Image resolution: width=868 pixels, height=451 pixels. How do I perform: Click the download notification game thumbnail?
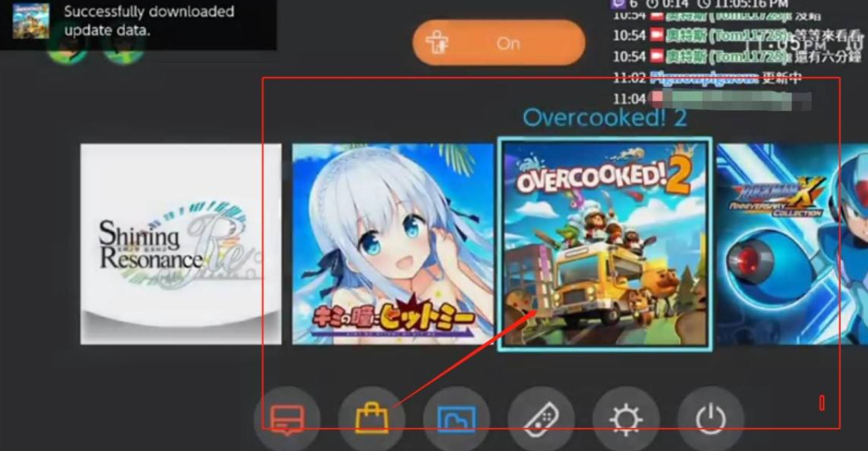coord(30,20)
